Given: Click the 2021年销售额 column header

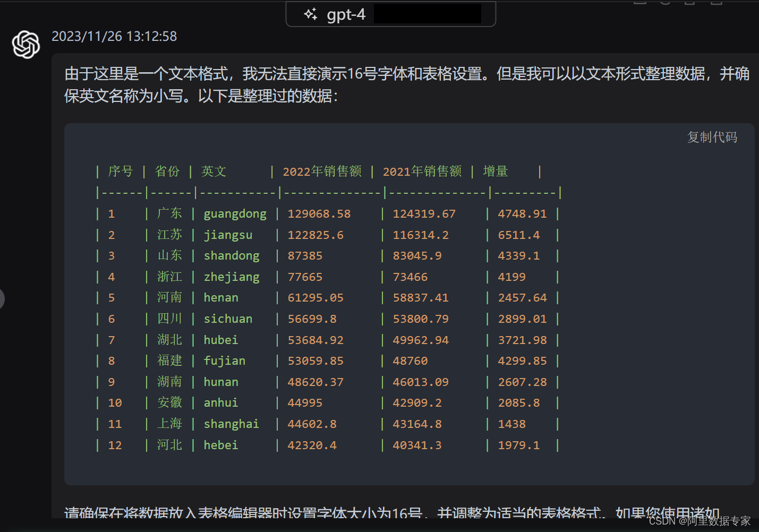Looking at the screenshot, I should (x=422, y=171).
